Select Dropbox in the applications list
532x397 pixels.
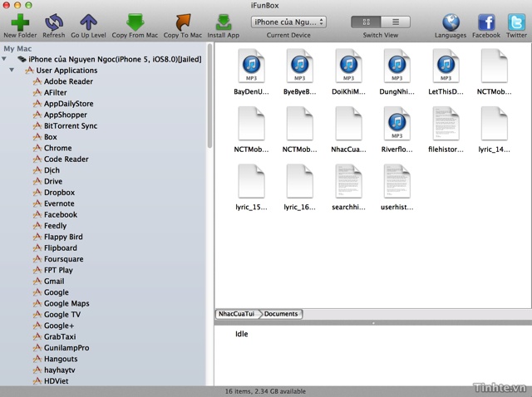[59, 193]
